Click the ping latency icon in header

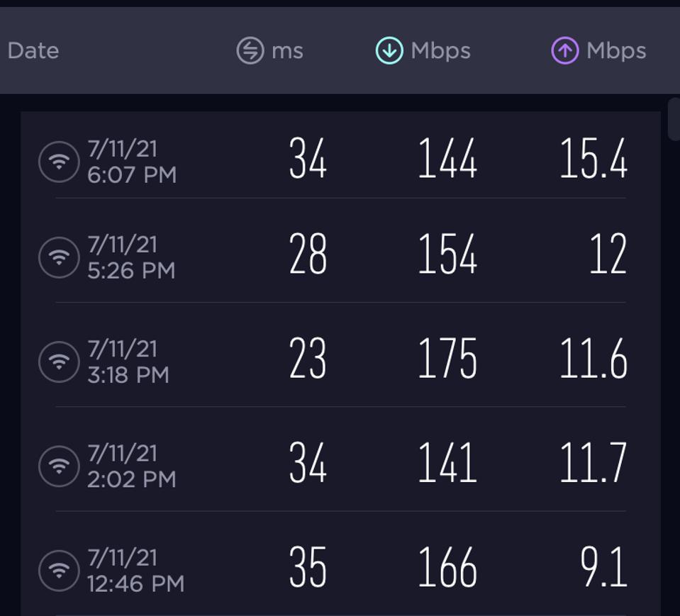coord(250,50)
